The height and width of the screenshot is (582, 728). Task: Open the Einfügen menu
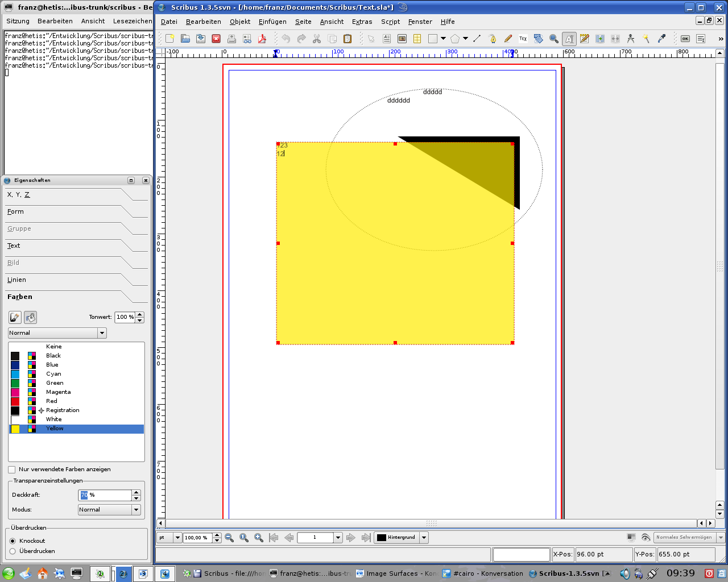point(272,22)
